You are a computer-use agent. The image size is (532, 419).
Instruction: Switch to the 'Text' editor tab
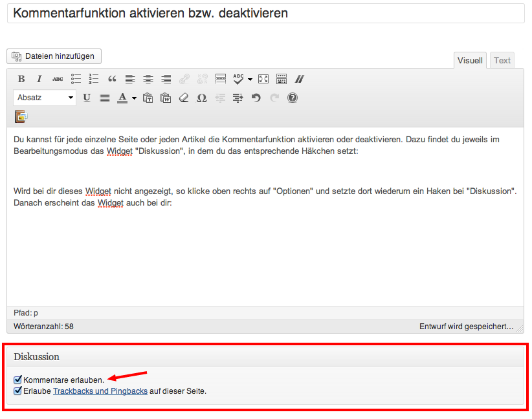click(x=502, y=60)
